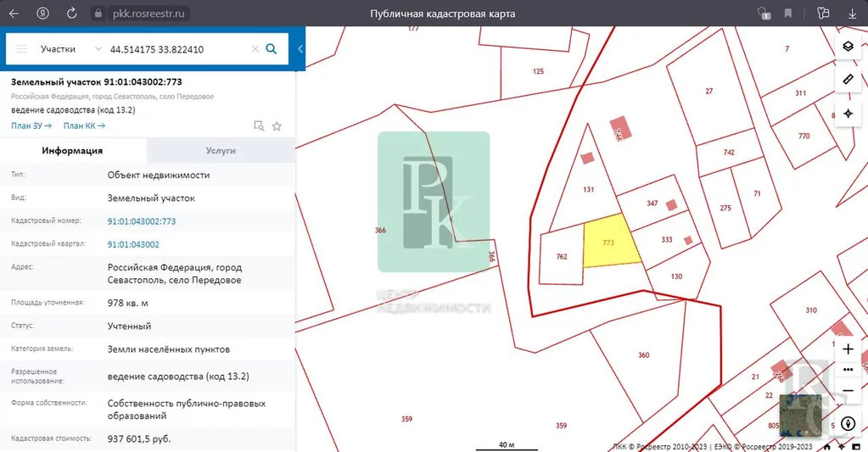The image size is (868, 452).
Task: Open the browser protection shield icon
Action: tap(764, 14)
